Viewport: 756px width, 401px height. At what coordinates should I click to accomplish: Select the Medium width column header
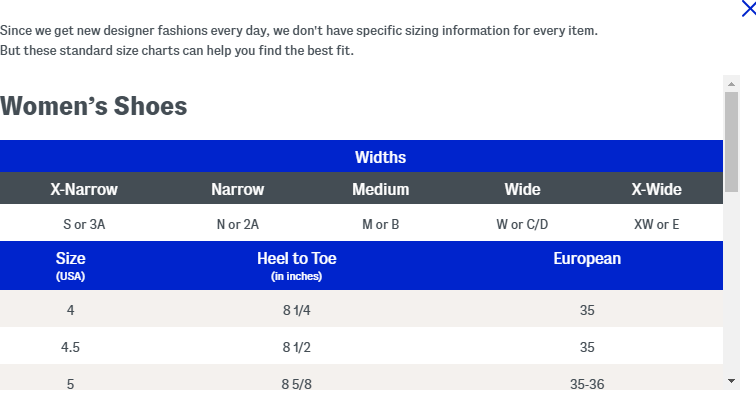380,189
